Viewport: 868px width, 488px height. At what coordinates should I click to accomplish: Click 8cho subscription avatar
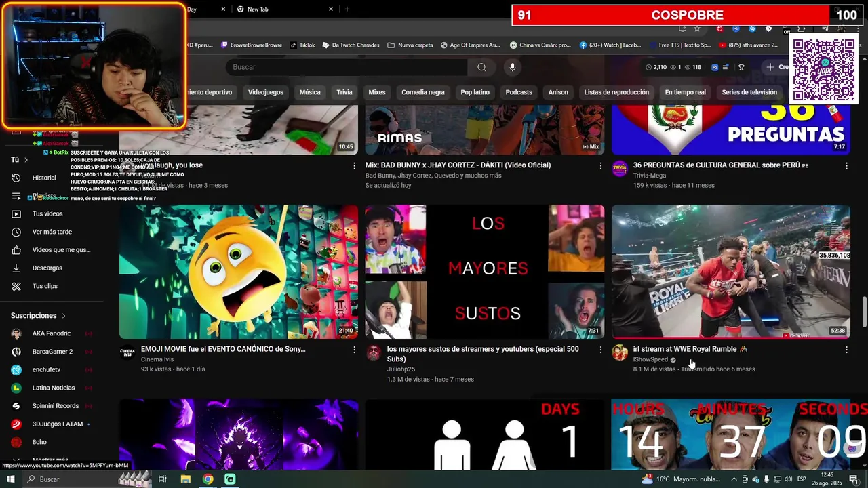pyautogui.click(x=16, y=442)
